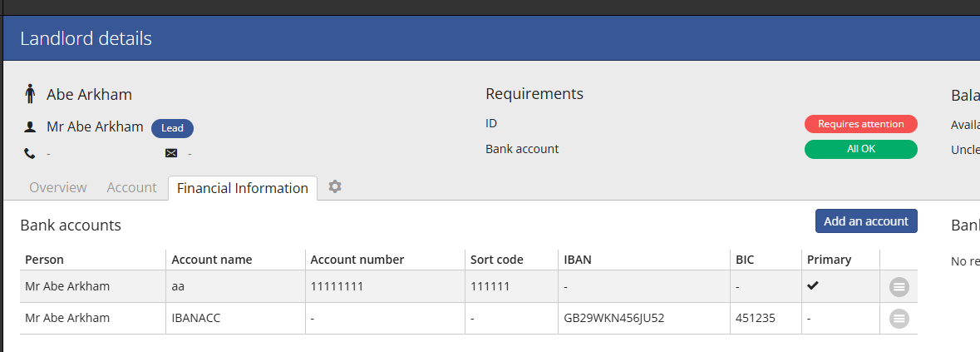Click the Requires attention ID status badge

pos(860,124)
